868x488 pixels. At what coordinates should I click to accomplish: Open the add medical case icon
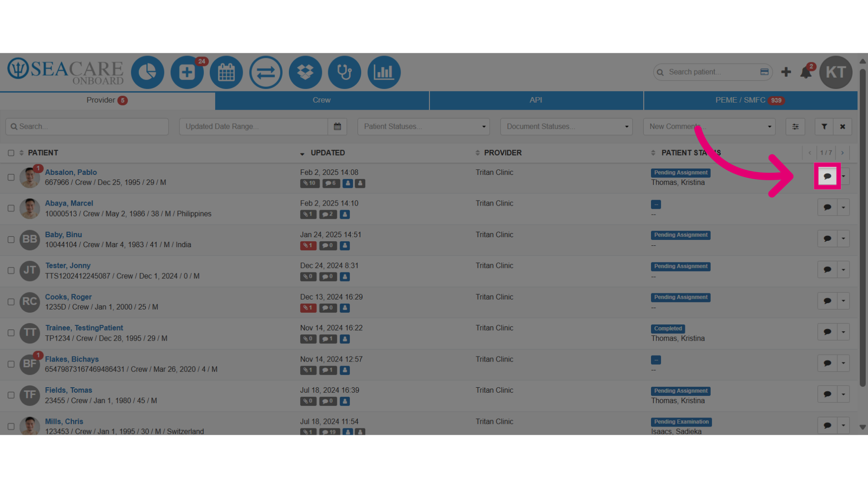tap(187, 72)
